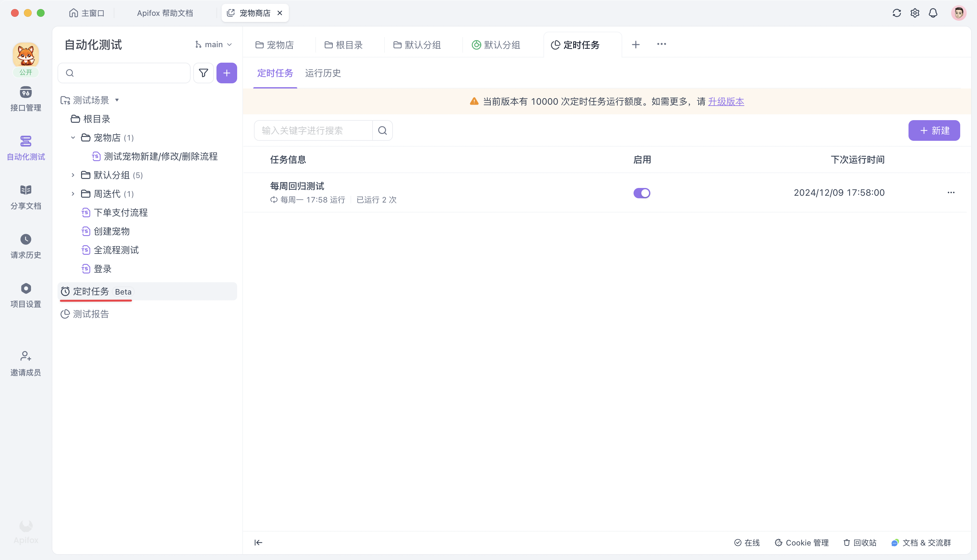
Task: Open the more options menu for 每周回归测试
Action: 951,192
